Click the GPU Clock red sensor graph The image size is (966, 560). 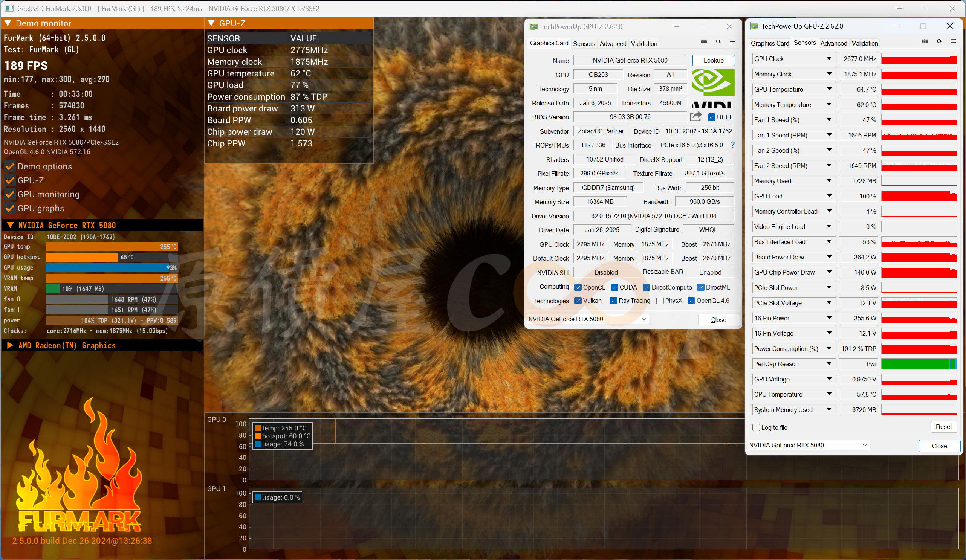tap(919, 59)
